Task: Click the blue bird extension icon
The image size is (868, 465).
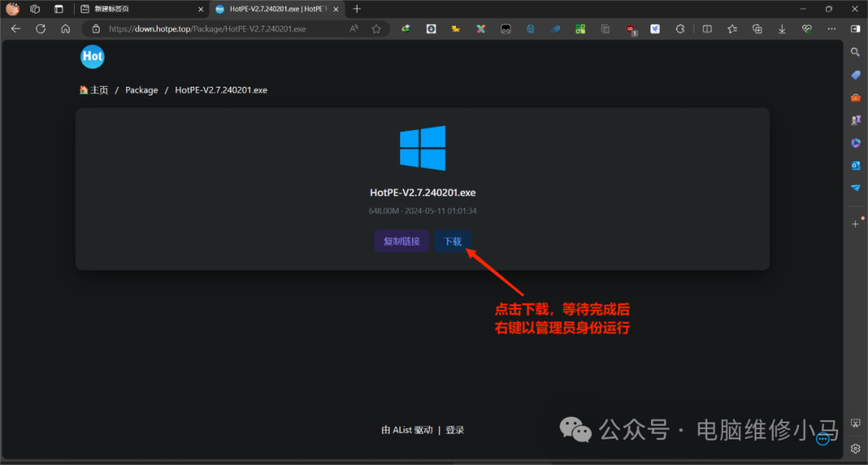Action: 655,29
